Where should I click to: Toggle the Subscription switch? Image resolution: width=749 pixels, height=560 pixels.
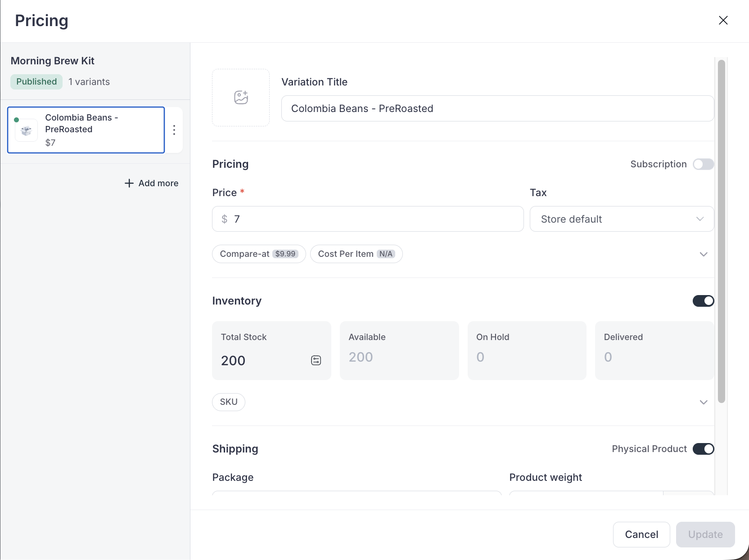pyautogui.click(x=703, y=164)
